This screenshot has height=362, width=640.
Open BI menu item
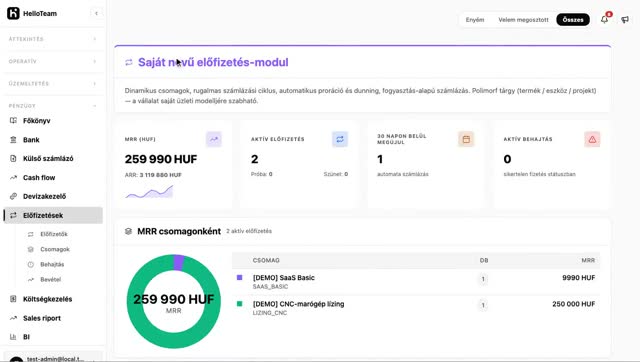(x=53, y=337)
